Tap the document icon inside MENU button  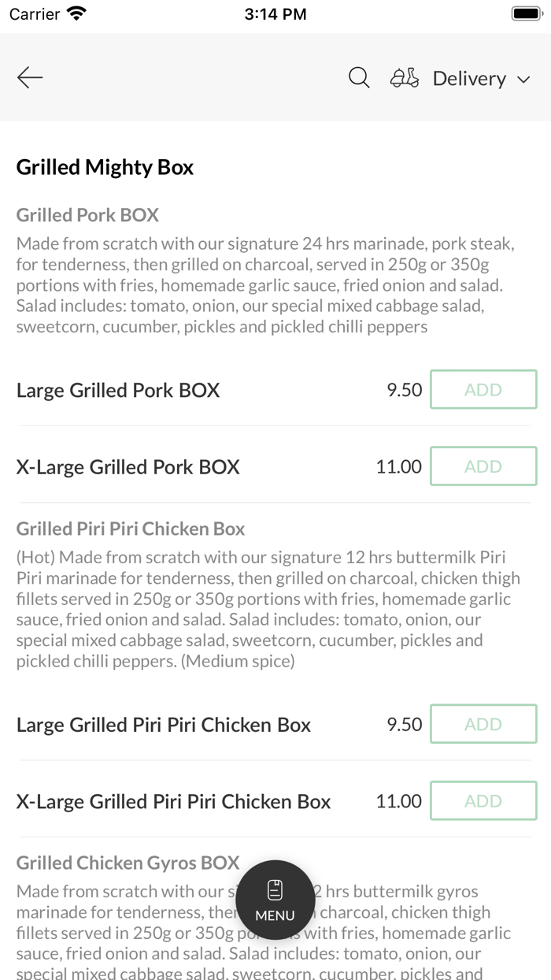coord(275,889)
